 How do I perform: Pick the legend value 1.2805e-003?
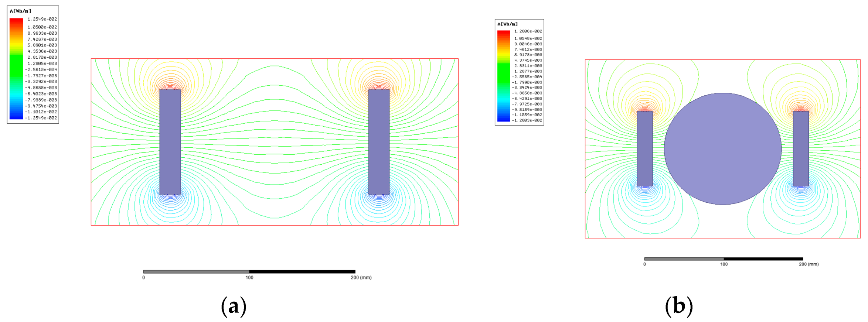[42, 64]
